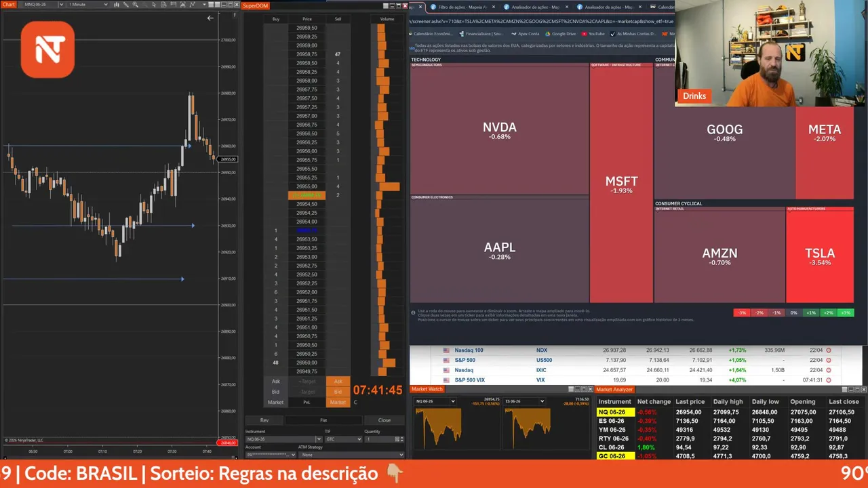The height and width of the screenshot is (488, 868).
Task: Click the GOOG tile in the heatmap
Action: pyautogui.click(x=724, y=132)
